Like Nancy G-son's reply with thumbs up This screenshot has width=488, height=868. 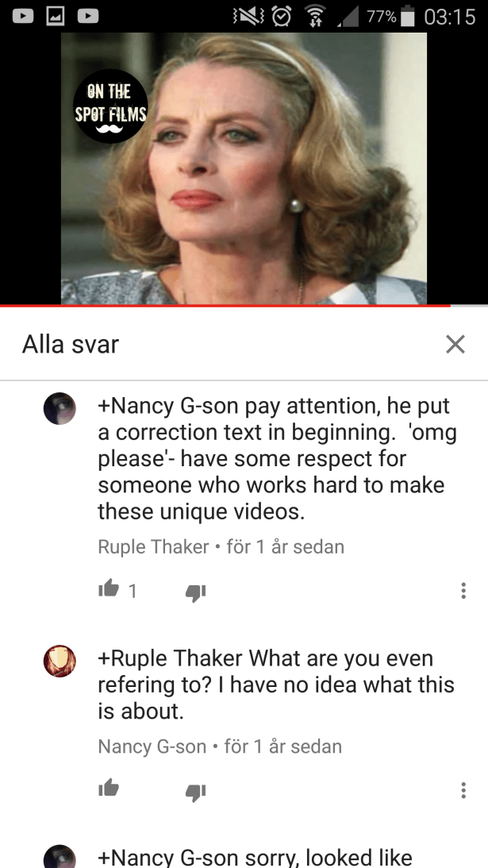pyautogui.click(x=109, y=788)
